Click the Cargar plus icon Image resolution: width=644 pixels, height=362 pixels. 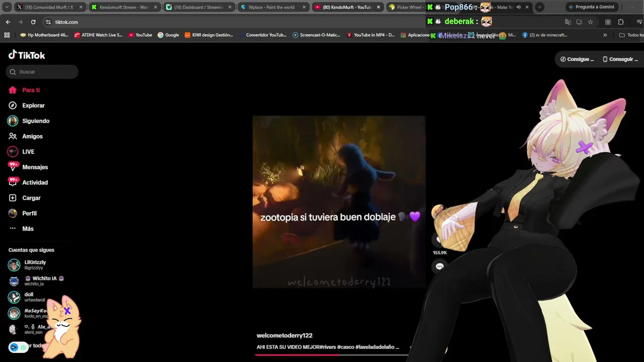[x=13, y=198]
